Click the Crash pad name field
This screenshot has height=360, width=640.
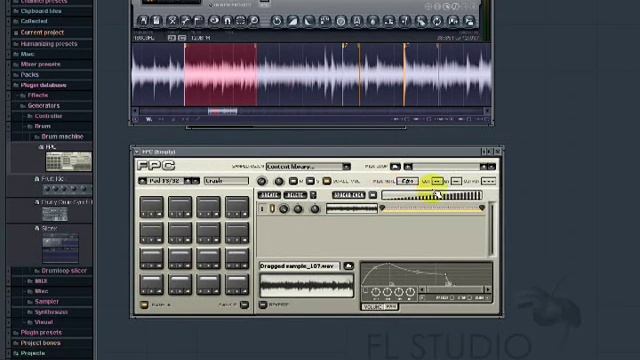point(226,181)
